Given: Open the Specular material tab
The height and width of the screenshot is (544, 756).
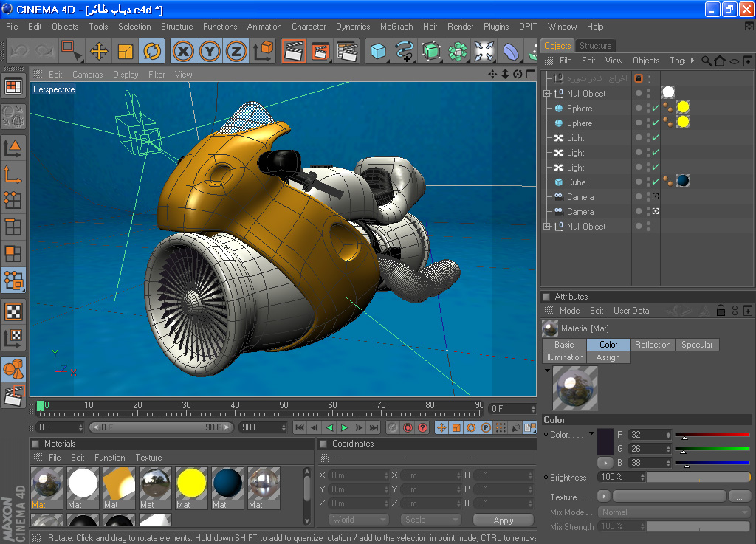Looking at the screenshot, I should coord(697,345).
